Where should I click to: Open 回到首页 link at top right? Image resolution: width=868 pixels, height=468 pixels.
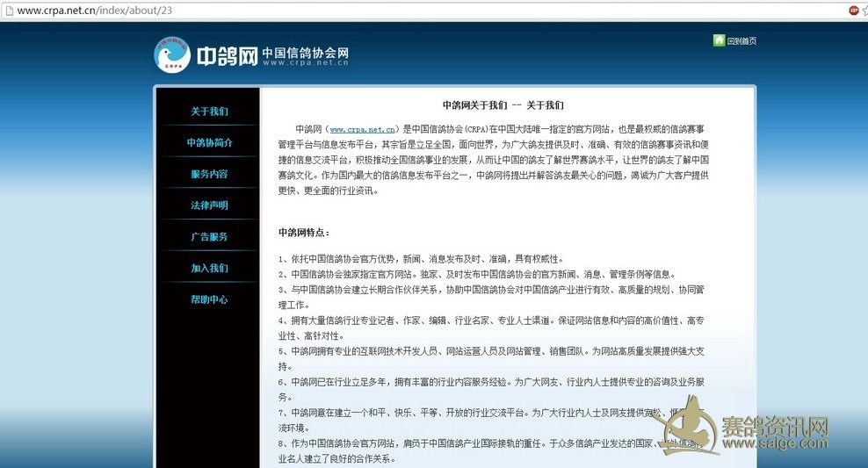click(741, 41)
